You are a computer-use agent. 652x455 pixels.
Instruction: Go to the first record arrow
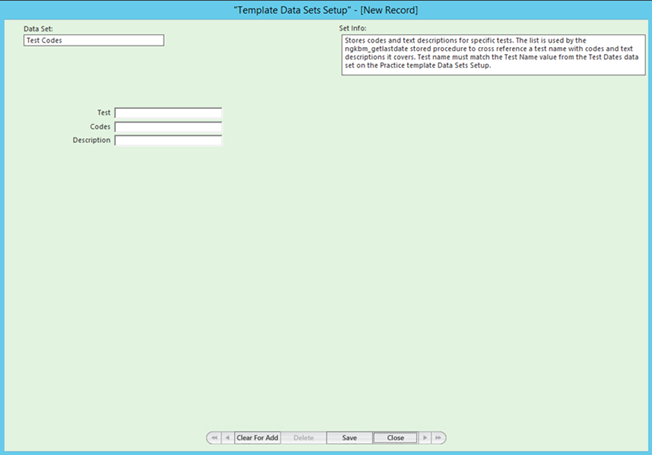click(x=214, y=438)
